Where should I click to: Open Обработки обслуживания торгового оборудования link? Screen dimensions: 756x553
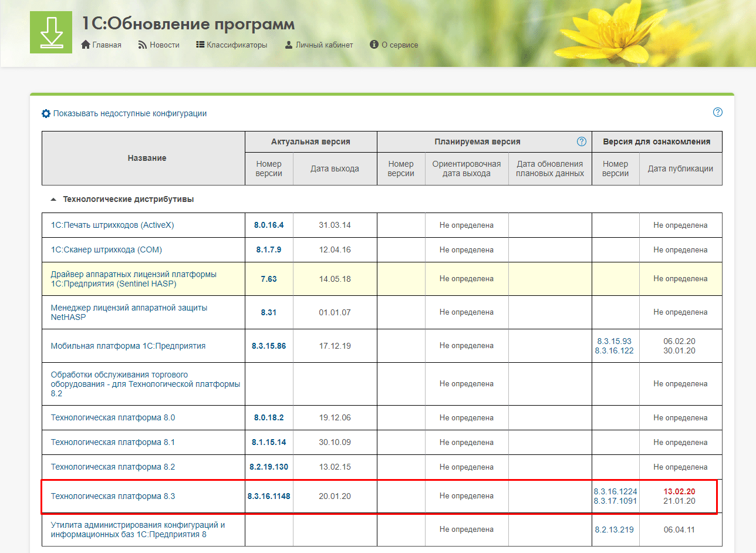146,384
